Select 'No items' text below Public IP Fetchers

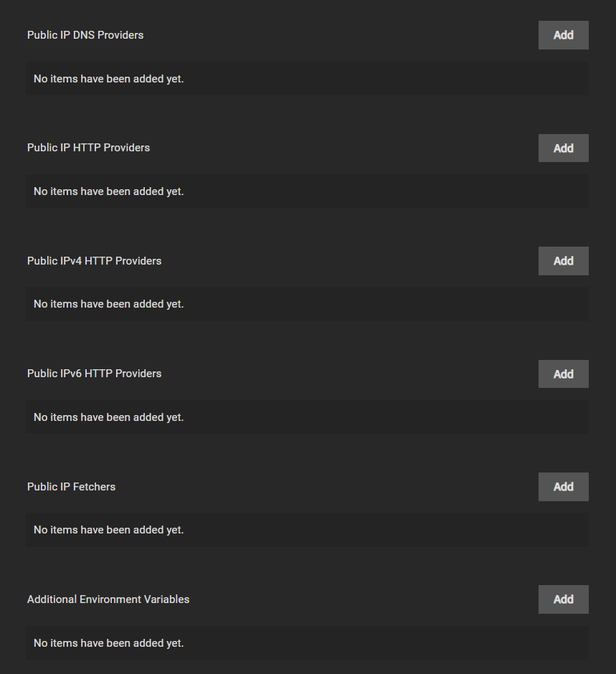coord(109,530)
